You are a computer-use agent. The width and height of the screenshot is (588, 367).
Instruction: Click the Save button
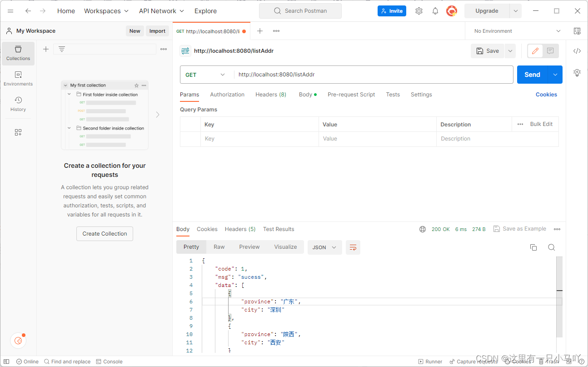coord(488,51)
